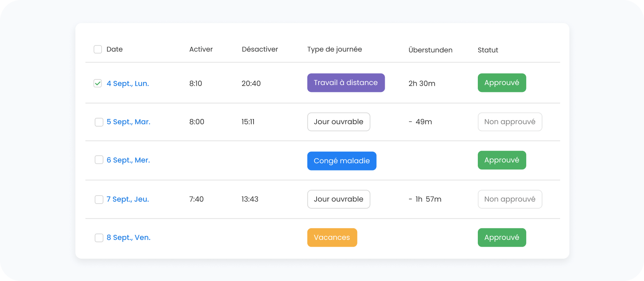Select the 'Congé maladie' badge for 6 Sept.

click(x=342, y=161)
